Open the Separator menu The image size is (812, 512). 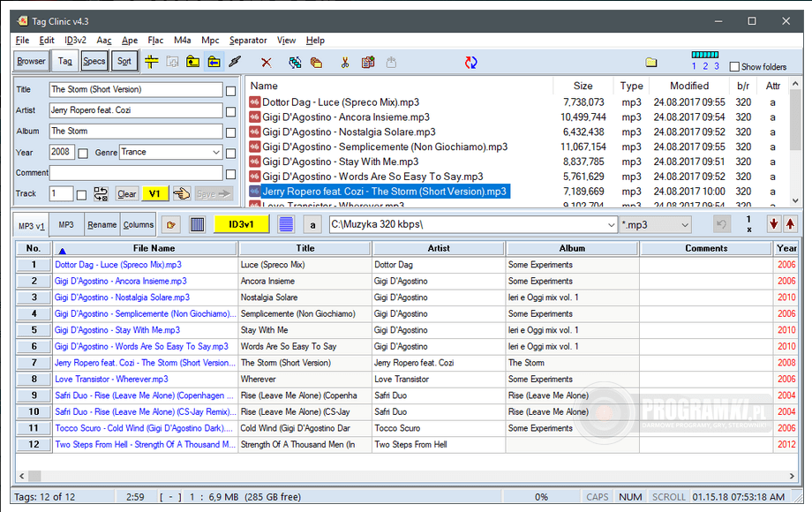[248, 41]
